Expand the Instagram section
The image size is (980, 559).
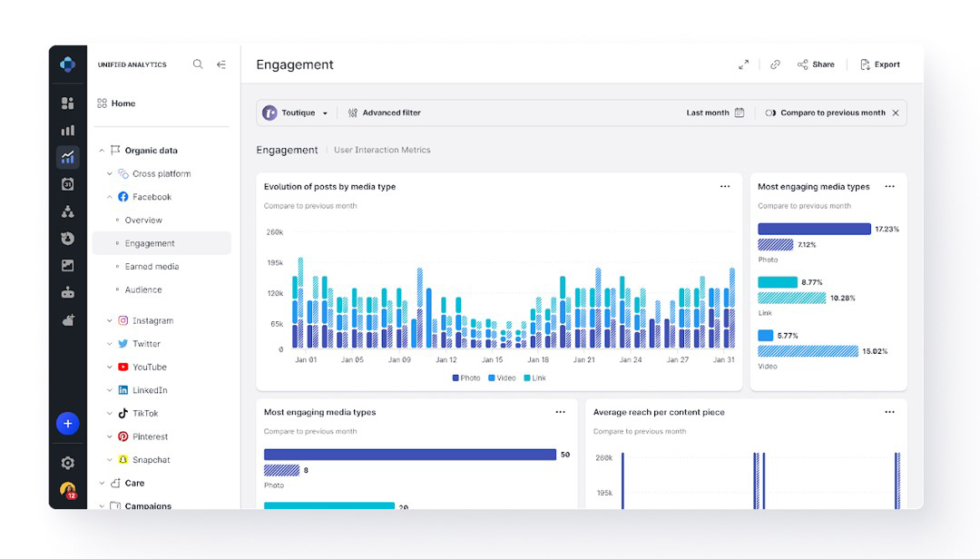pyautogui.click(x=109, y=320)
